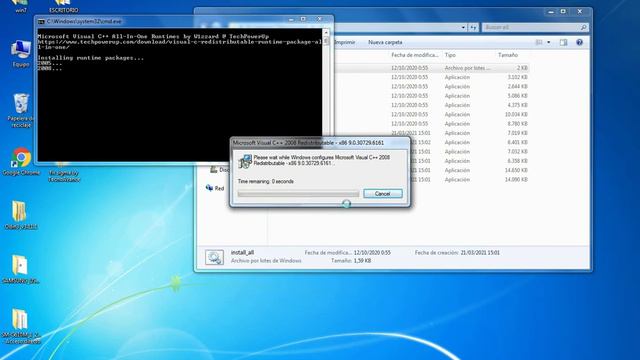Viewport: 640px width, 360px height.
Task: Select the row sized 14.090 KB
Action: coord(469,180)
